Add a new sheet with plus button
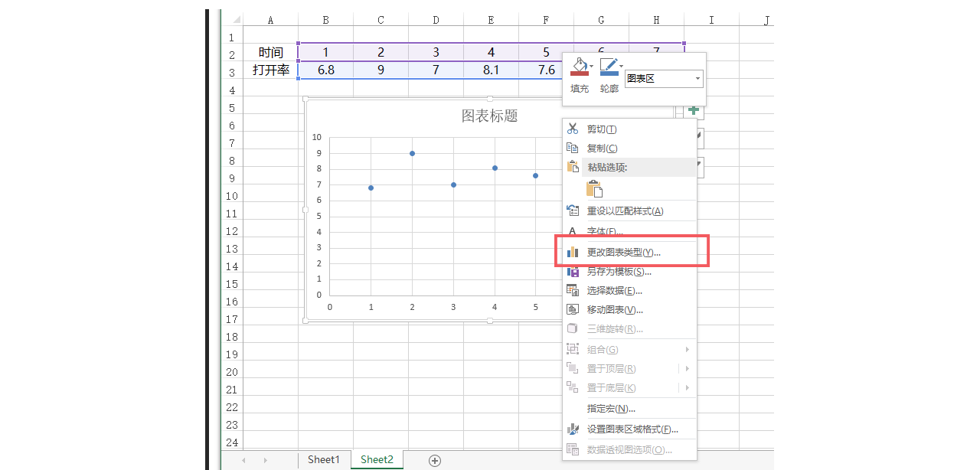Screen dimensions: 980x470 (435, 460)
